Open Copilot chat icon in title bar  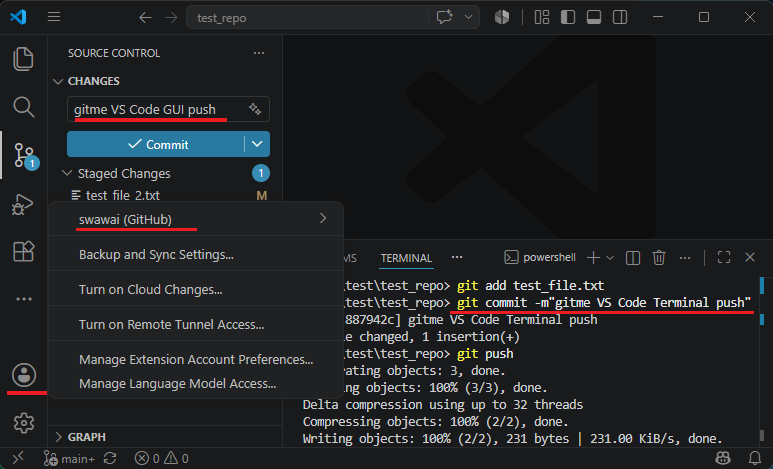point(444,17)
